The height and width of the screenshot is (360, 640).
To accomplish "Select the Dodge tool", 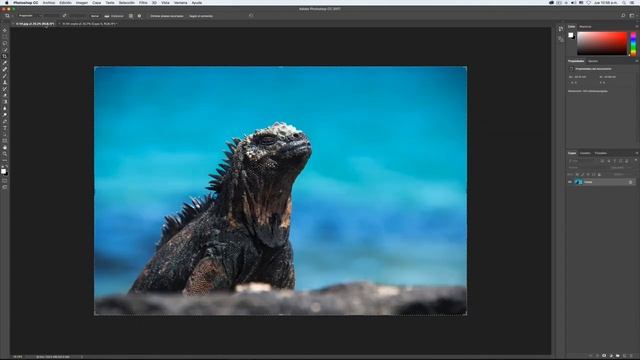I will [5, 115].
